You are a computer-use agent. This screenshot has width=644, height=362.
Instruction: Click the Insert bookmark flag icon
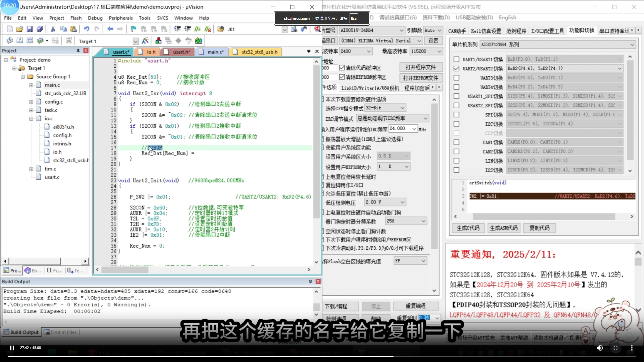point(133,29)
